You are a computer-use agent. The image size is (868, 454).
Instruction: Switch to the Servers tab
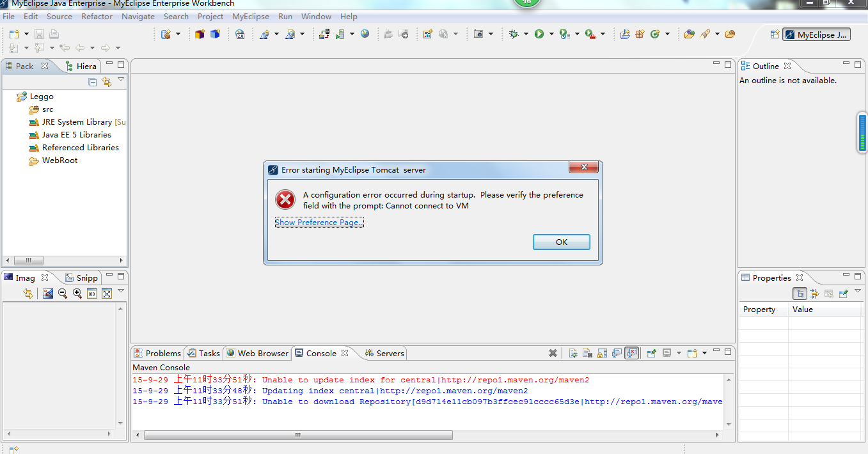pos(384,353)
